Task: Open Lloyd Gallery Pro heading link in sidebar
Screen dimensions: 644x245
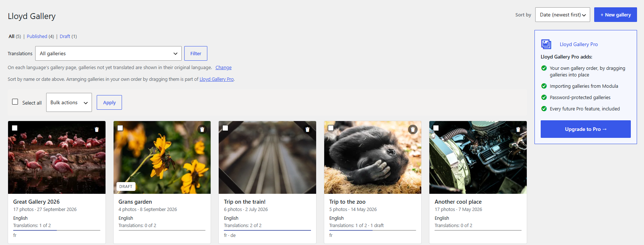Action: pyautogui.click(x=579, y=44)
